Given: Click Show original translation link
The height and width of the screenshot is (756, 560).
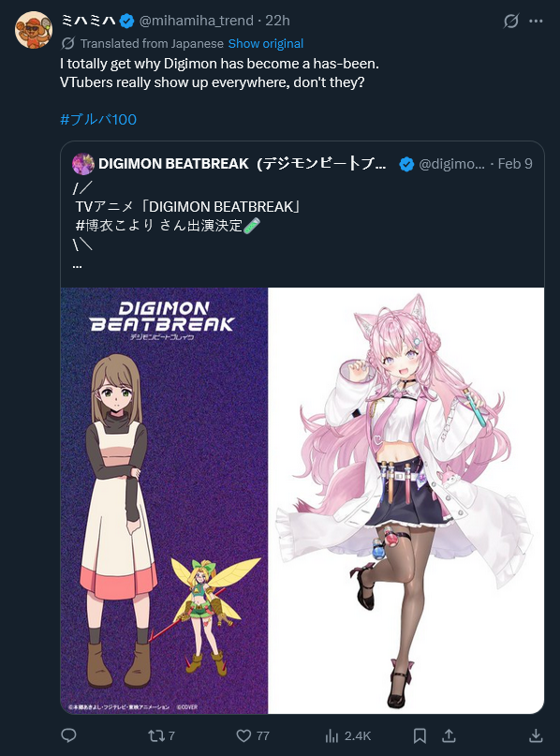Looking at the screenshot, I should (x=266, y=43).
